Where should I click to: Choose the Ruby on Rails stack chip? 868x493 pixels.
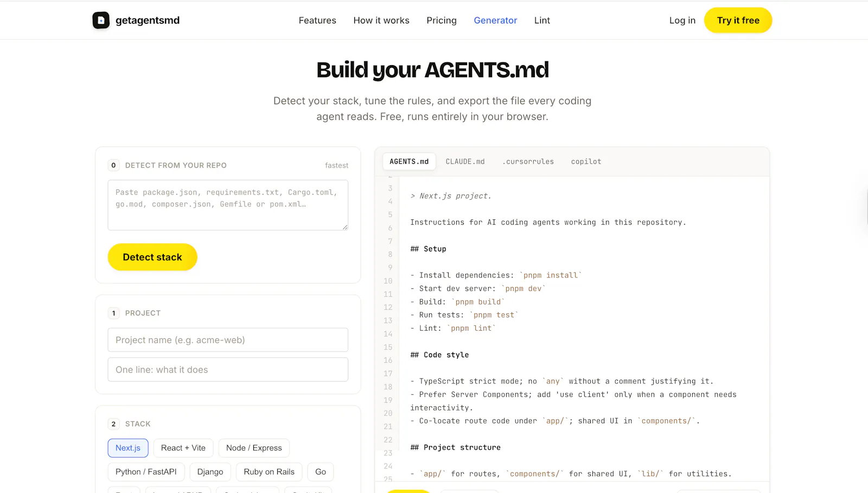[269, 472]
